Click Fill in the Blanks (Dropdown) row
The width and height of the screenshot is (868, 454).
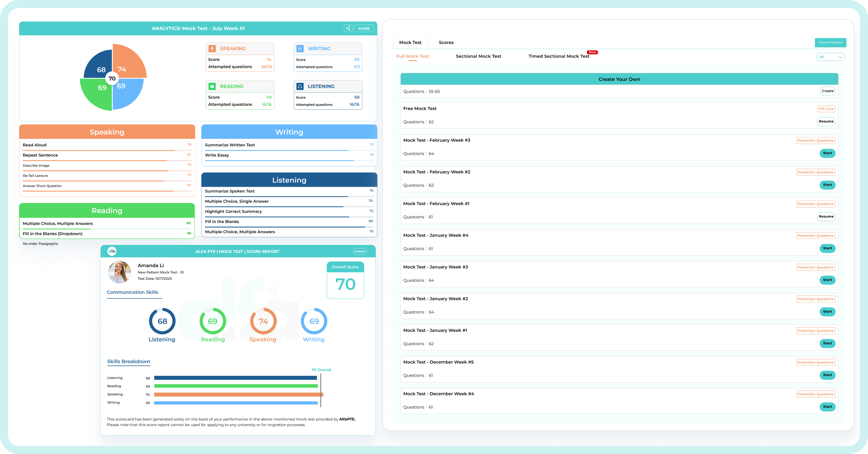[x=107, y=234]
